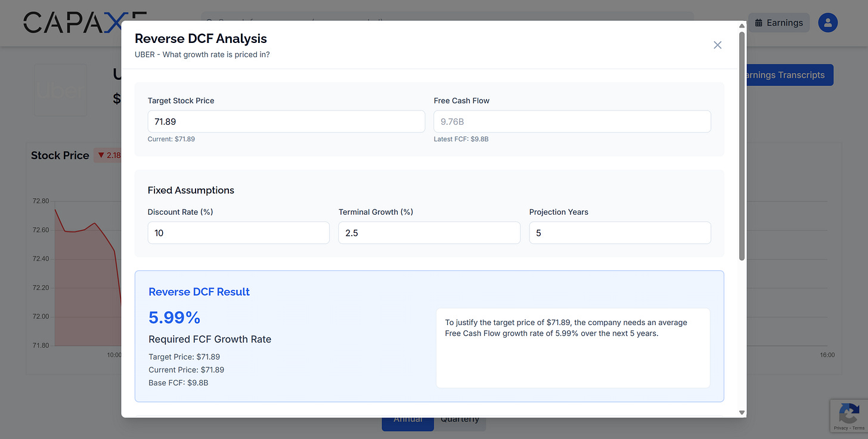Click the scrollbar down arrow in dialog

[x=742, y=412]
